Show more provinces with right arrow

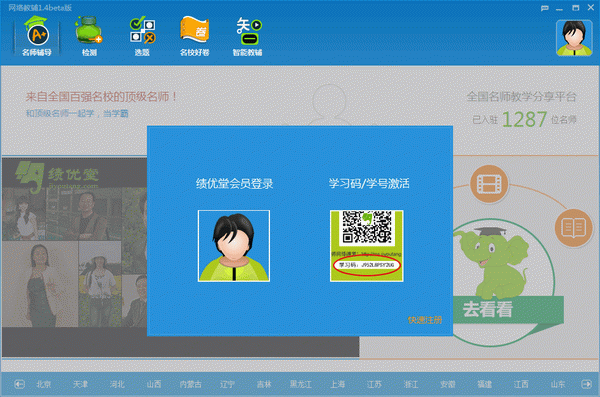click(x=586, y=384)
